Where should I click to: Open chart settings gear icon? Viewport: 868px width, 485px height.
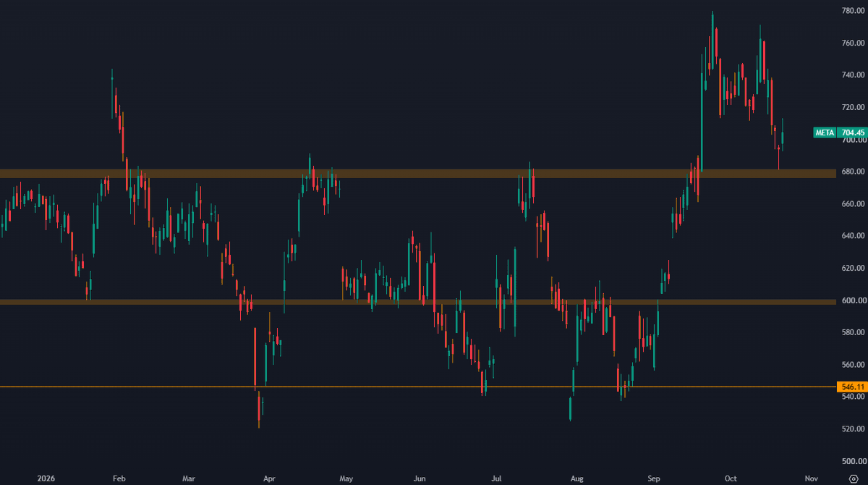(853, 478)
